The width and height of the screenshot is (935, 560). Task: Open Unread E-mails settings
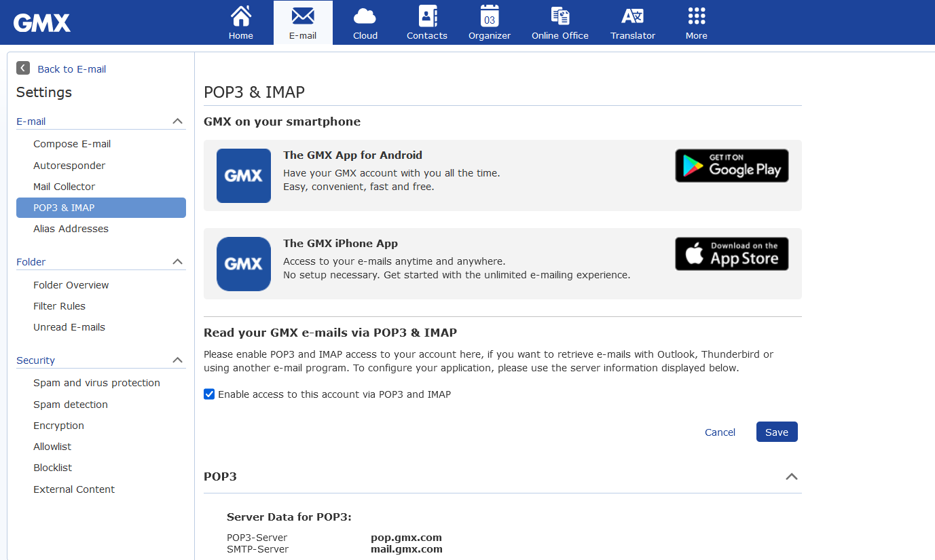tap(69, 327)
